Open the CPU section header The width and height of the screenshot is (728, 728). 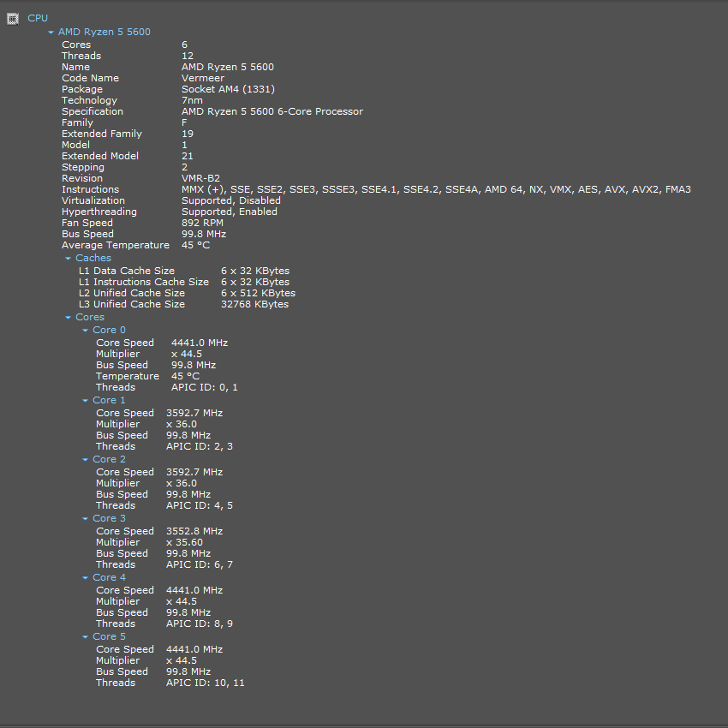coord(38,18)
